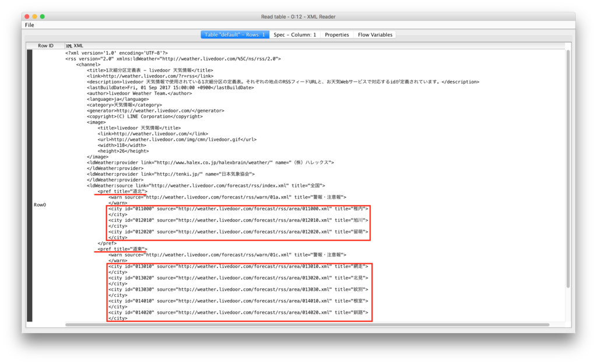The height and width of the screenshot is (364, 597).
Task: Click the warn source 01c.xml line
Action: click(x=227, y=255)
